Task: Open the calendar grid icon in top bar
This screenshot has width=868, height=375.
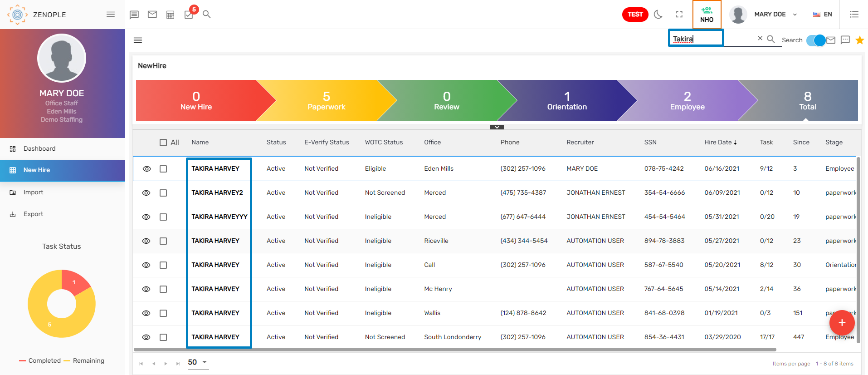Action: (x=170, y=15)
